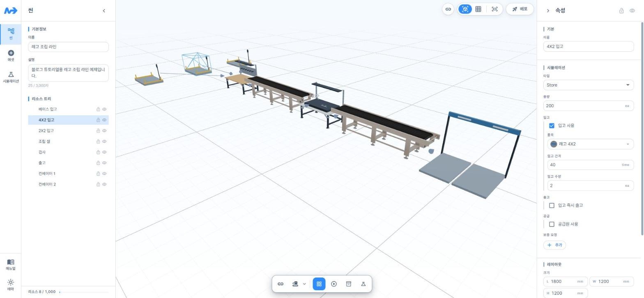Select the resource placement tool in bottom toolbar
644x298 pixels.
coord(295,284)
